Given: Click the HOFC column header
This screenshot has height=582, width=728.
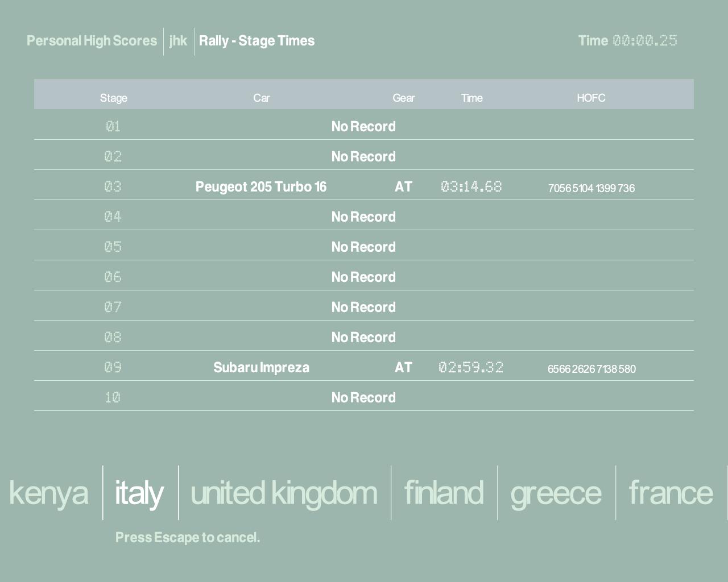Looking at the screenshot, I should 591,98.
